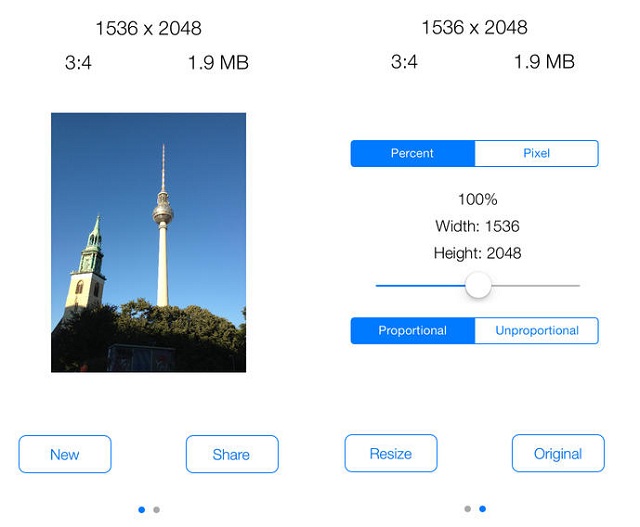Tap the blue page dot on right screen
This screenshot has height=527, width=640.
[x=482, y=509]
